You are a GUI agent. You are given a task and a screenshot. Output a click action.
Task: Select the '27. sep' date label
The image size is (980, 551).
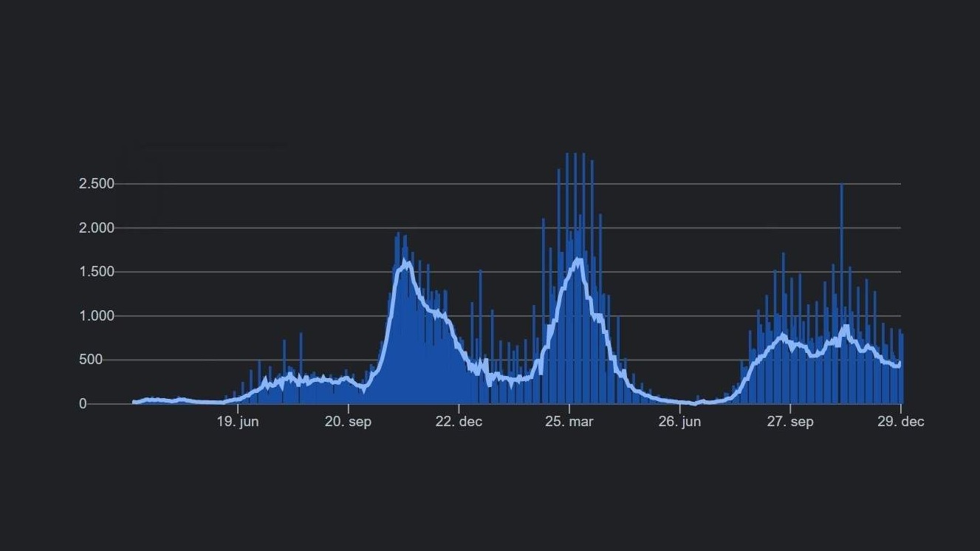click(790, 422)
